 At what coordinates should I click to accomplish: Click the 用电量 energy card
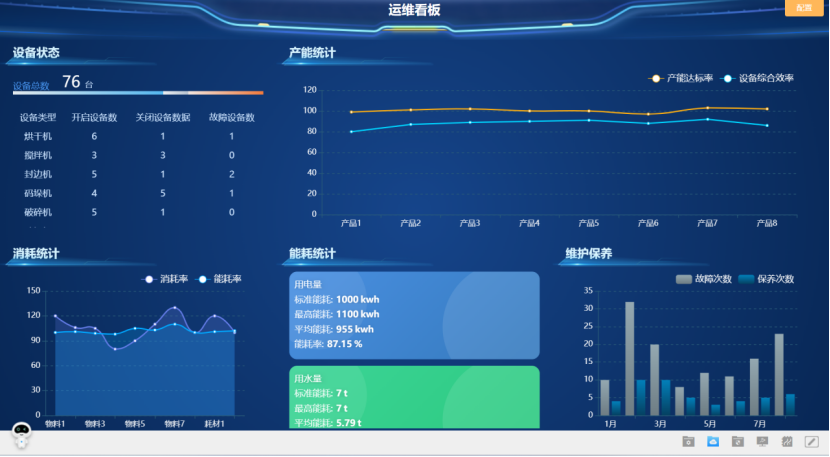[x=414, y=314]
